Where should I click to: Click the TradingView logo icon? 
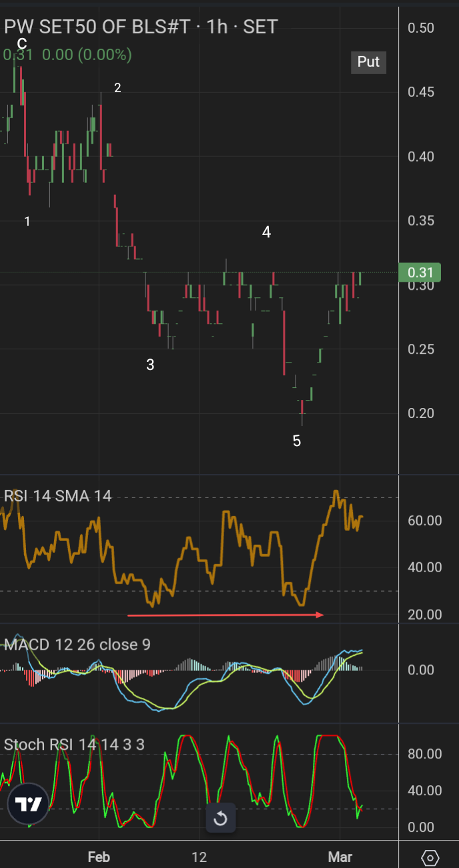tap(29, 805)
